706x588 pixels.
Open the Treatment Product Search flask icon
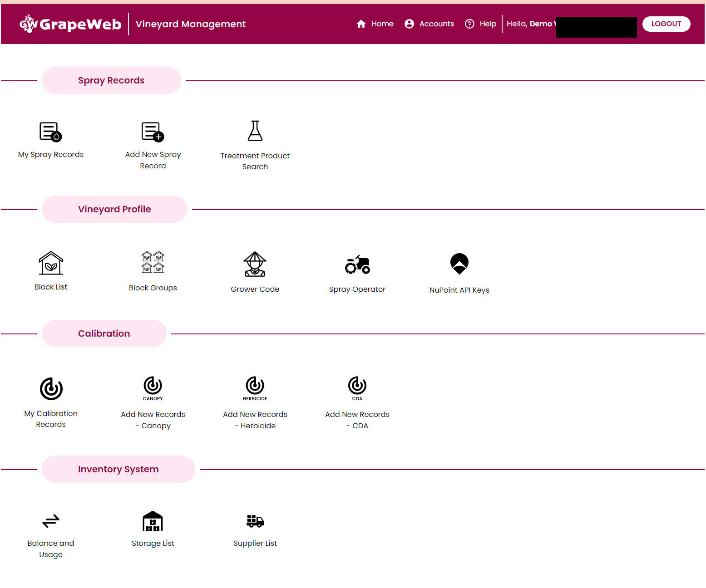click(x=255, y=131)
